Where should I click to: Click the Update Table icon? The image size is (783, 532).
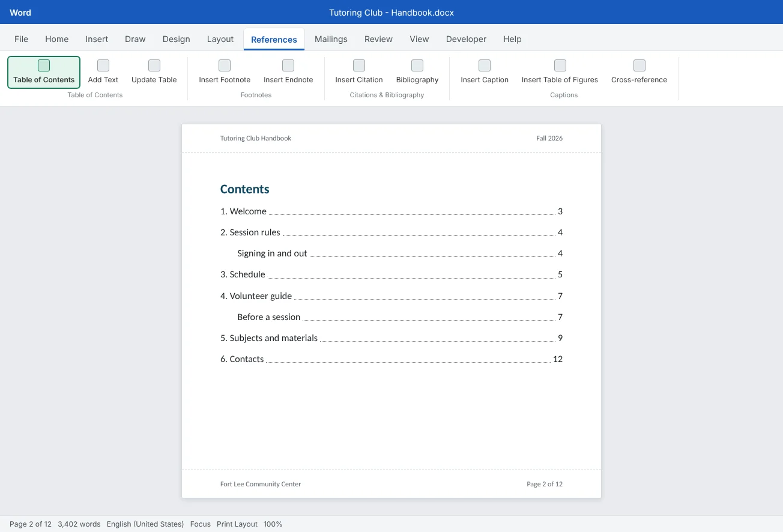tap(154, 65)
